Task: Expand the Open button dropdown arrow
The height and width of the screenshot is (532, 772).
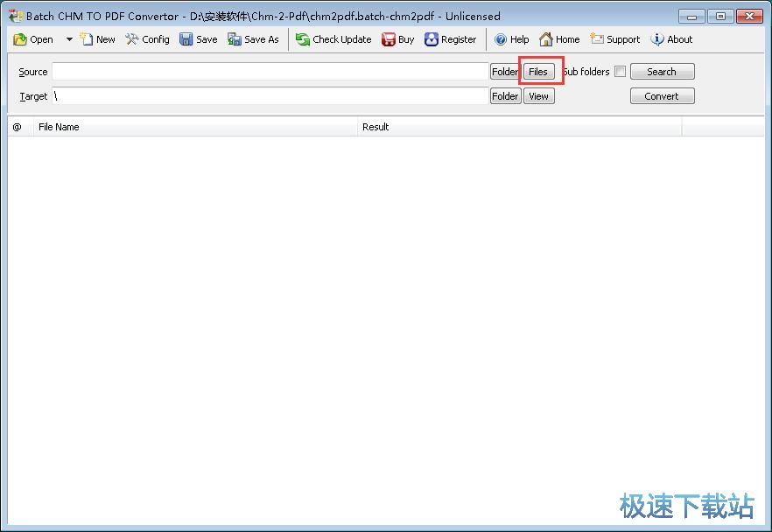Action: [68, 38]
